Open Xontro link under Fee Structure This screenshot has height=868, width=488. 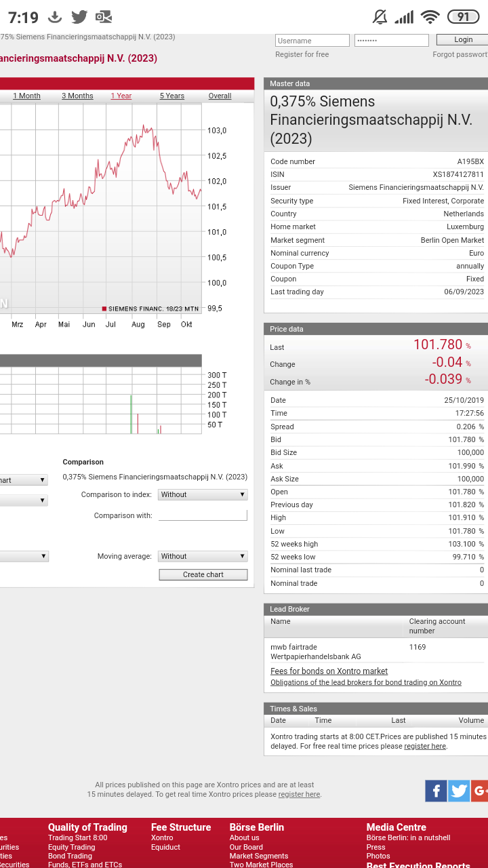click(x=162, y=837)
